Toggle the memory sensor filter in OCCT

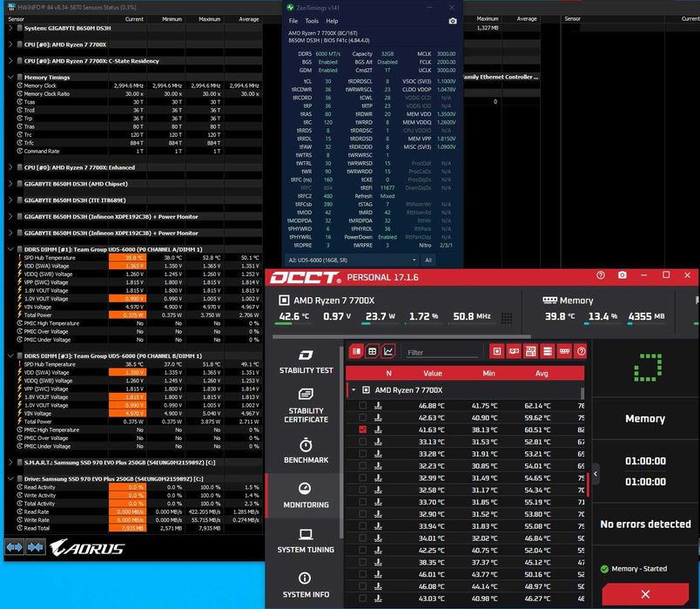coord(564,352)
